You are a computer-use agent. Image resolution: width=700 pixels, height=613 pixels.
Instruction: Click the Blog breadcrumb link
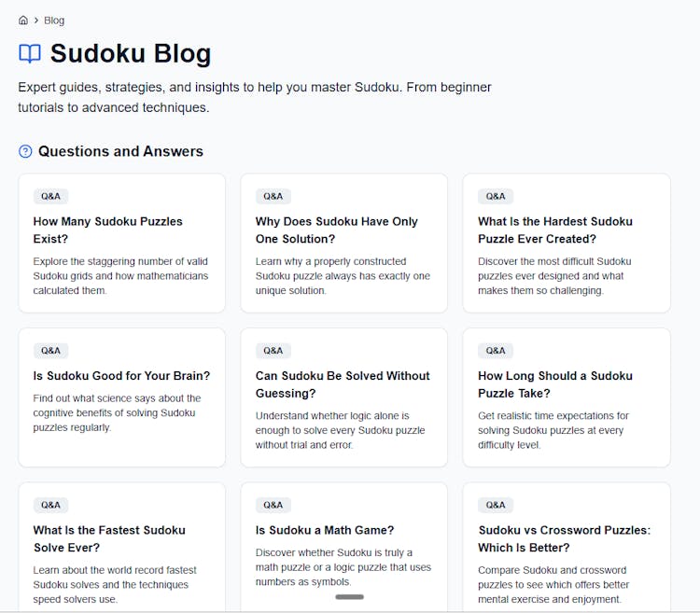click(x=54, y=20)
